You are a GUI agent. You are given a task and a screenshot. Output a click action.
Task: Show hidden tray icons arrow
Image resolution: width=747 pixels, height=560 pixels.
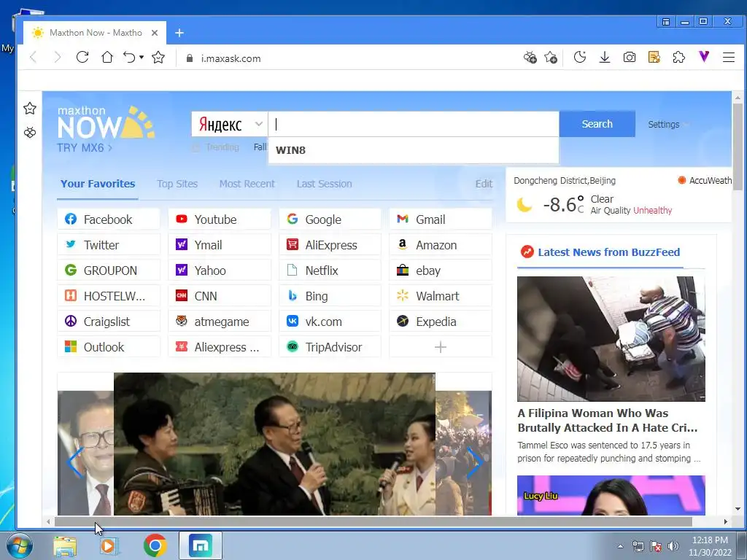click(x=620, y=546)
